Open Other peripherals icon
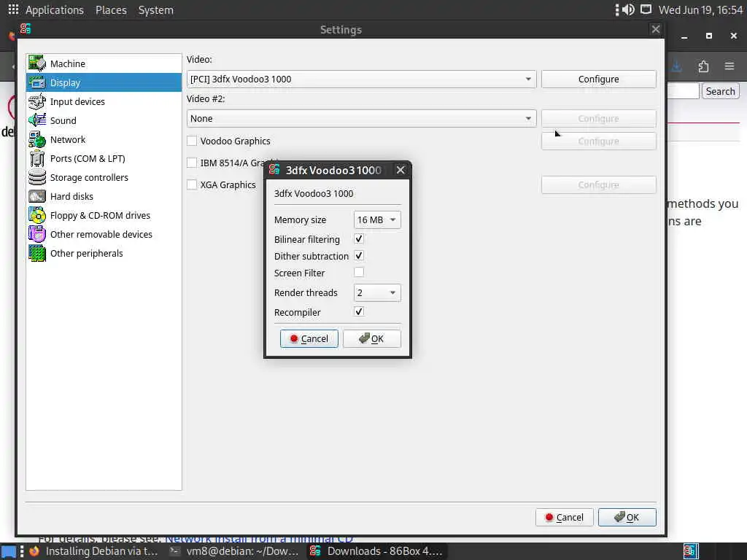Screen dimensions: 747x560 (36, 253)
